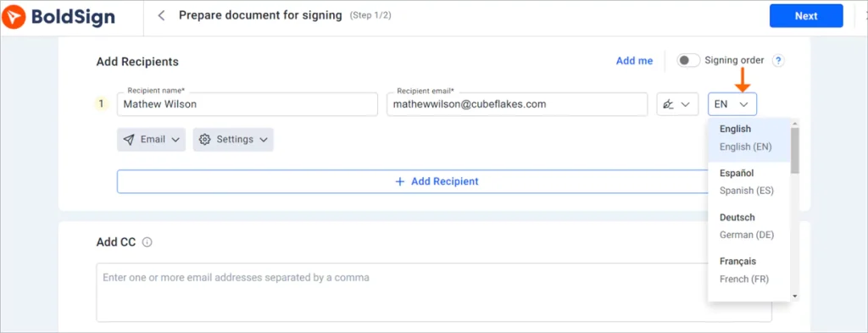
Task: Expand the EN language dropdown
Action: [732, 104]
